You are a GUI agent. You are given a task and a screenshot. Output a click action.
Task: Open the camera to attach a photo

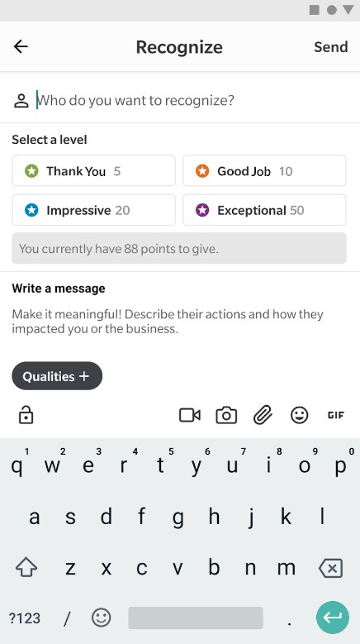tap(226, 415)
